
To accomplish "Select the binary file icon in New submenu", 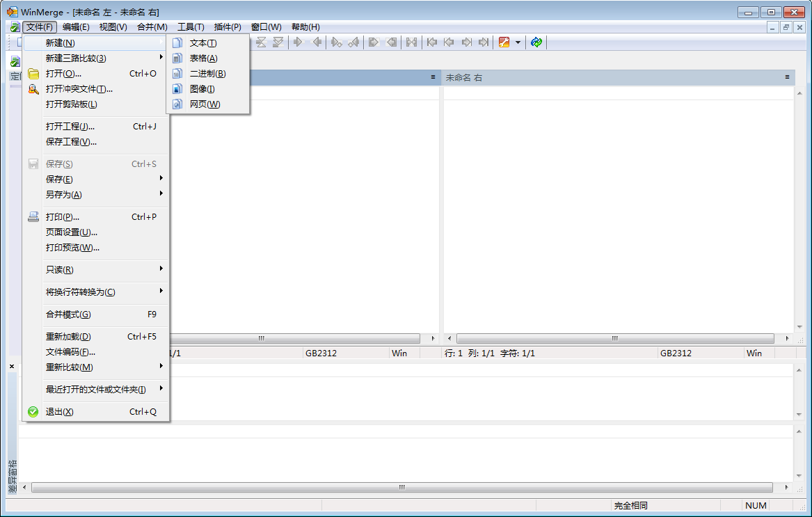I will pyautogui.click(x=177, y=74).
